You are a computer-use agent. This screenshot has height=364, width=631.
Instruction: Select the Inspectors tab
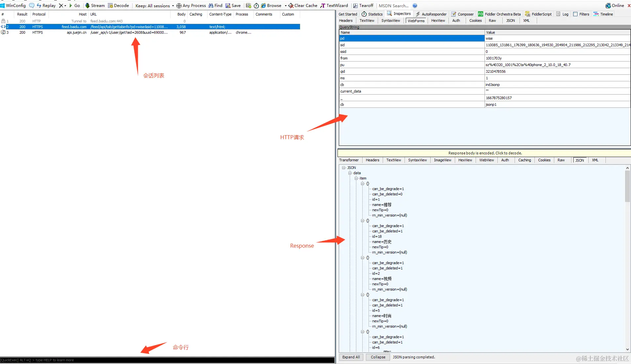point(399,14)
